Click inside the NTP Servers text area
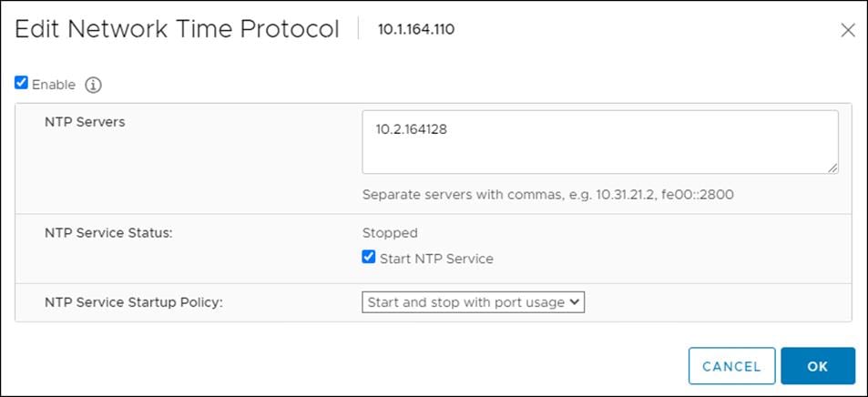Screen dimensions: 868x397 pyautogui.click(x=600, y=142)
